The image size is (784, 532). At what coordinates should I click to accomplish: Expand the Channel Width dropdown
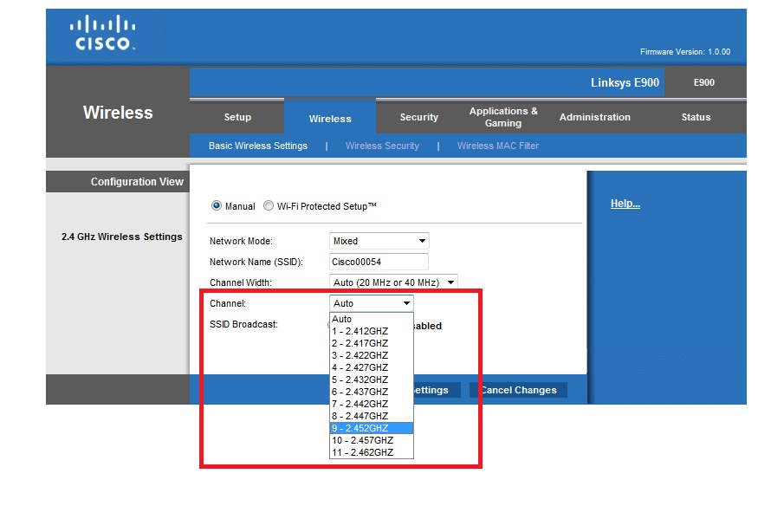(393, 282)
